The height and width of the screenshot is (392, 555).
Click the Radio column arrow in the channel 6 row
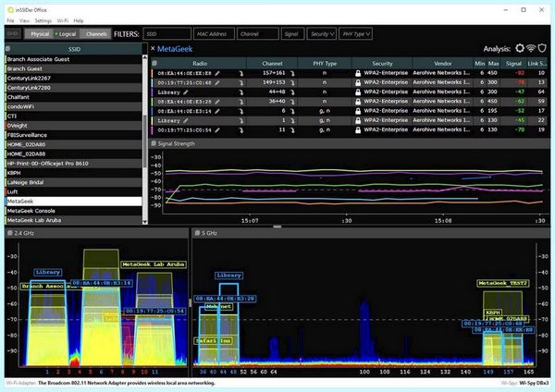tap(241, 111)
